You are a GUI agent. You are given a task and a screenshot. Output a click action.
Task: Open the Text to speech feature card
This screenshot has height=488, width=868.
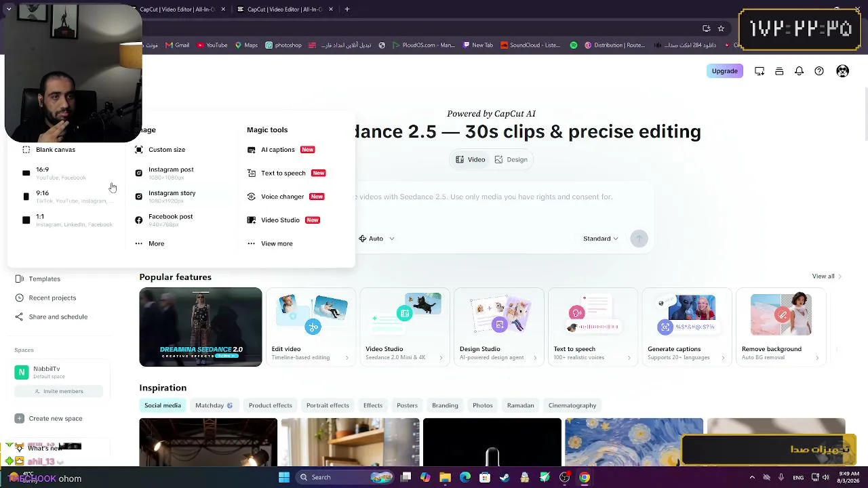point(593,327)
